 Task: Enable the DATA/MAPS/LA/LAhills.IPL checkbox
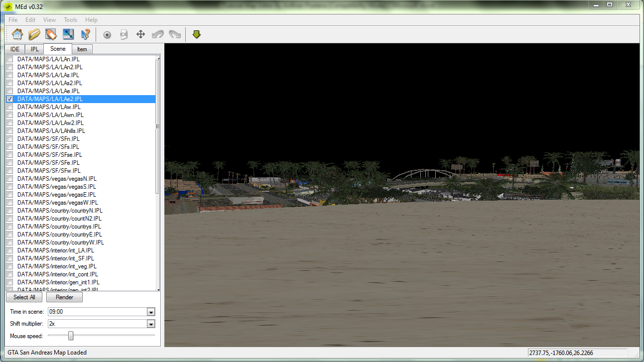tap(10, 131)
